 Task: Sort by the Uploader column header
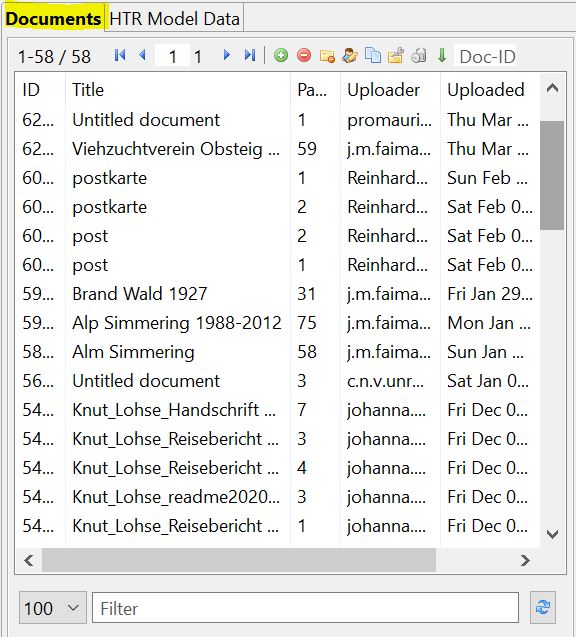coord(383,90)
